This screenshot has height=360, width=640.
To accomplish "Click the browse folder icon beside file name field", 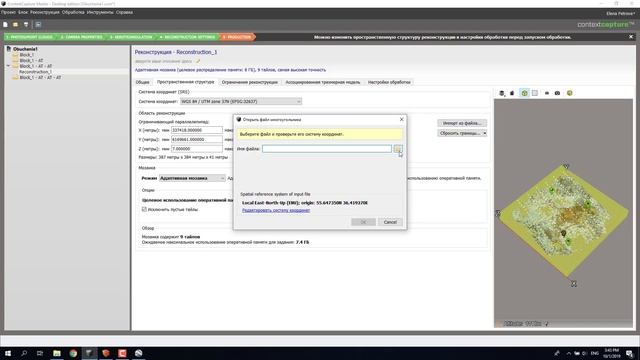I will pyautogui.click(x=398, y=149).
